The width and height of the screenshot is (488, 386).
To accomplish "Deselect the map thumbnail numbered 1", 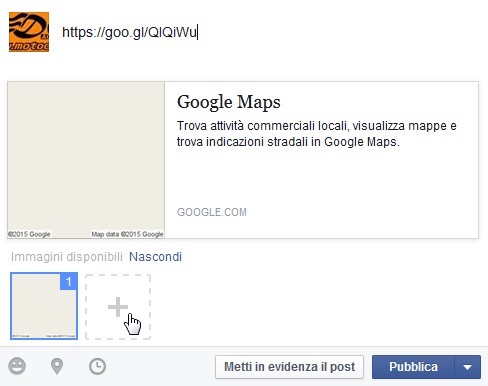I will (44, 306).
